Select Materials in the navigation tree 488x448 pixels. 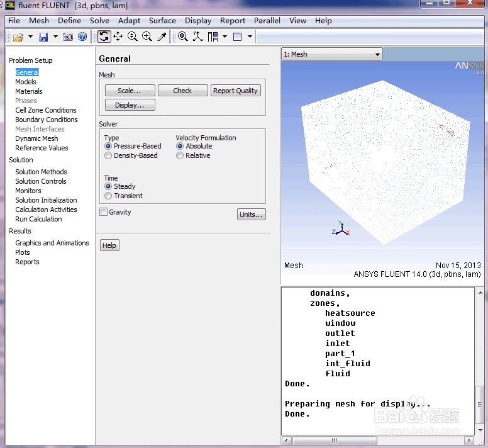coord(29,91)
